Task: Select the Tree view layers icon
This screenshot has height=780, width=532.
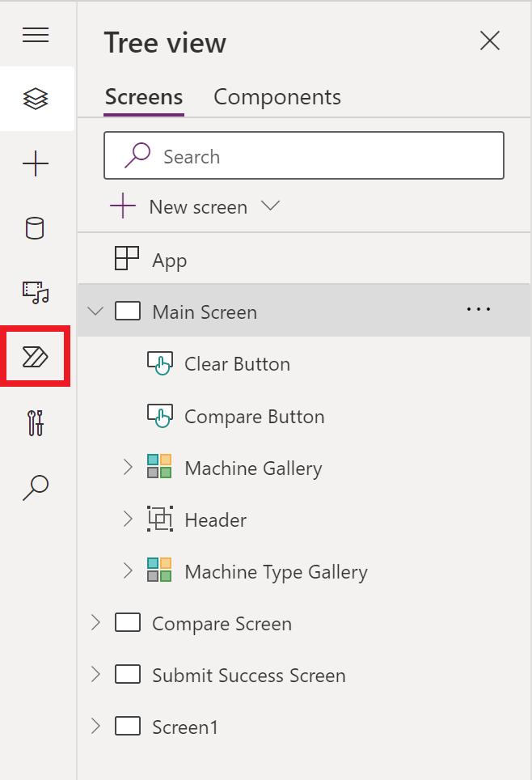Action: click(x=36, y=99)
